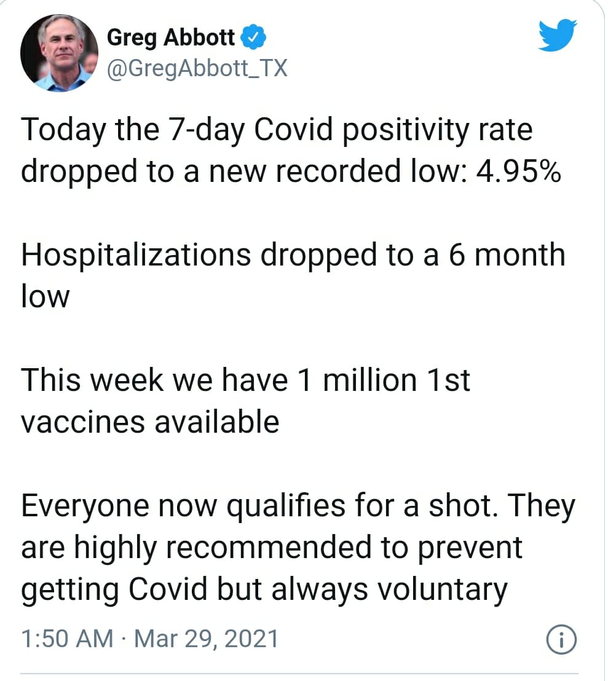Screen dimensions: 616x681
Task: Click the blue verified badge
Action: point(253,37)
